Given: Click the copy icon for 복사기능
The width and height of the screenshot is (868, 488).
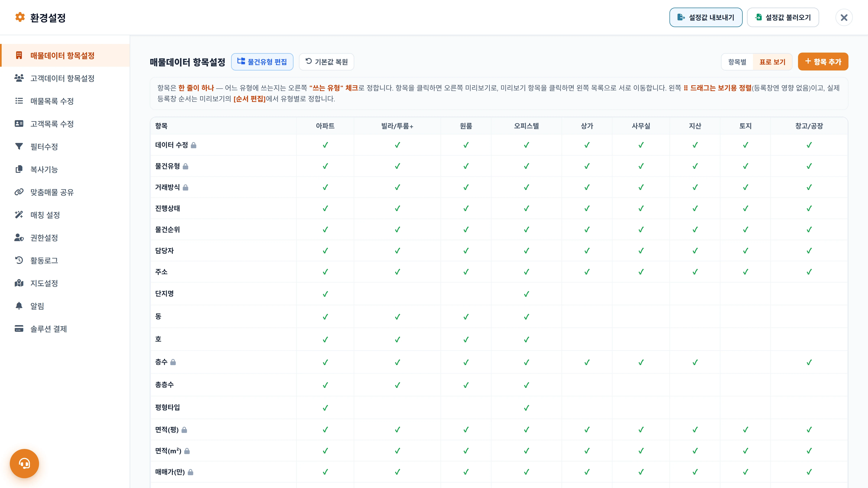Looking at the screenshot, I should coord(19,169).
